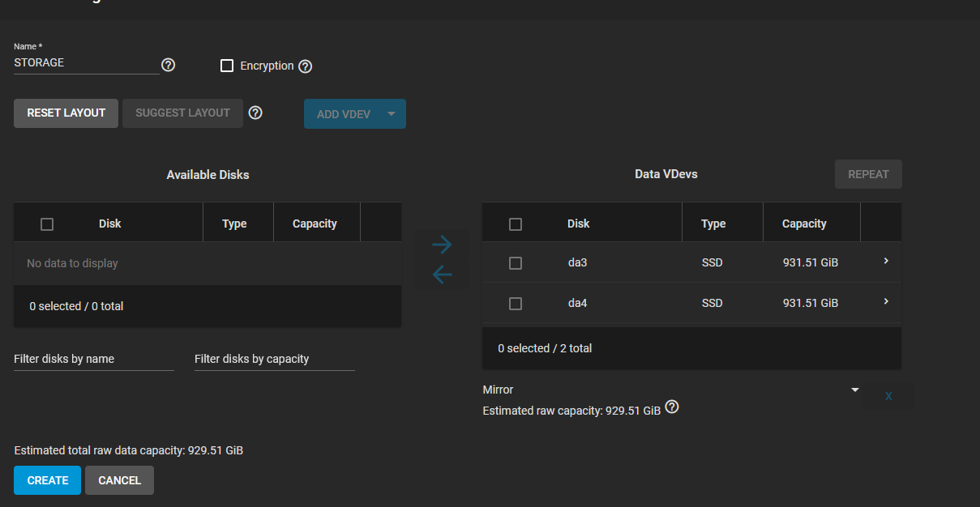Click right arrow to move disks to VDevs
Screen dimensions: 980x507
[x=442, y=245]
